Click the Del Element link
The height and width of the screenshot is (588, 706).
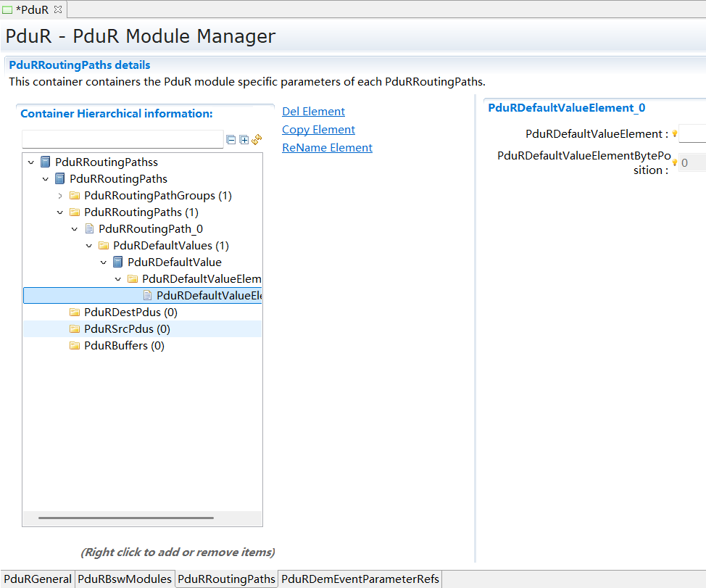tap(313, 111)
